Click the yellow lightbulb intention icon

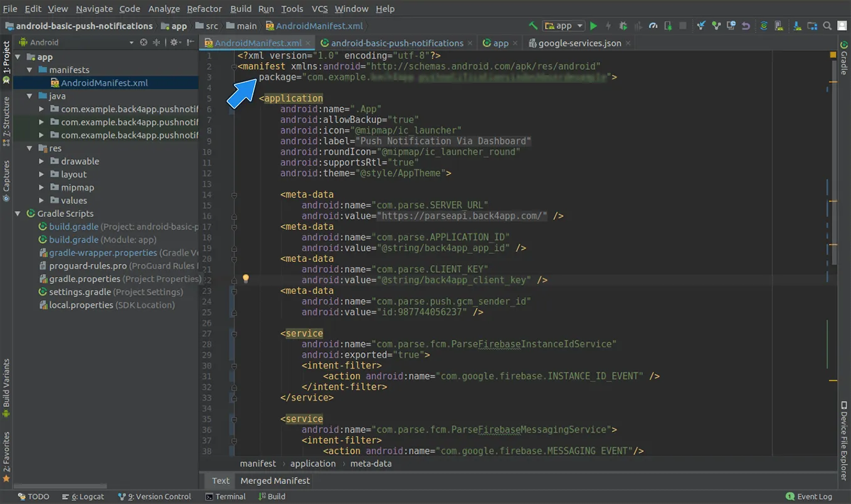246,279
